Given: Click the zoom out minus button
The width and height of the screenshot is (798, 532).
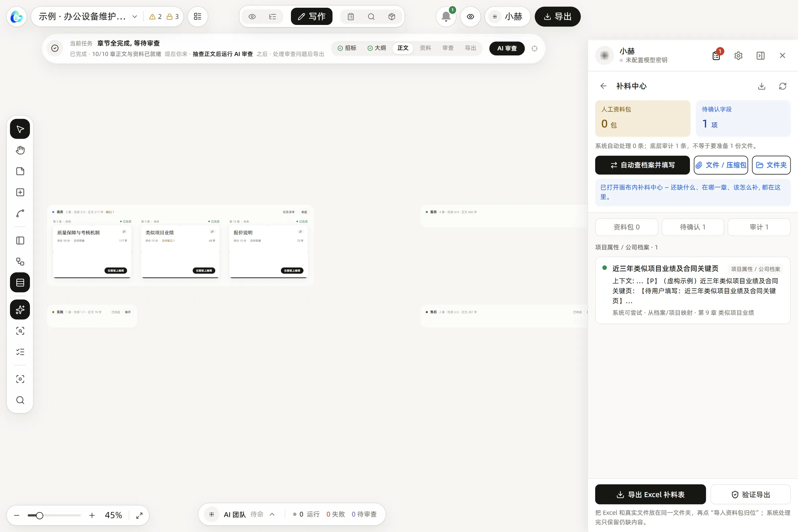Looking at the screenshot, I should pos(17,515).
